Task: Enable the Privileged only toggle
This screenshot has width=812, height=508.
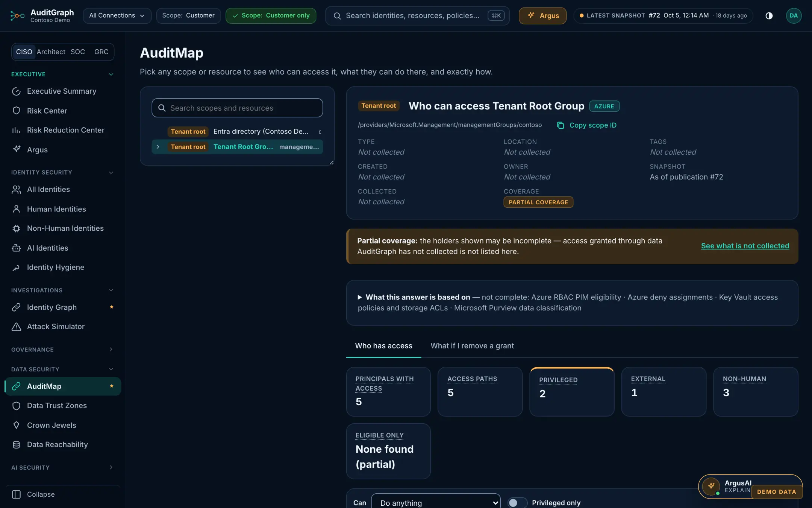Action: (517, 503)
